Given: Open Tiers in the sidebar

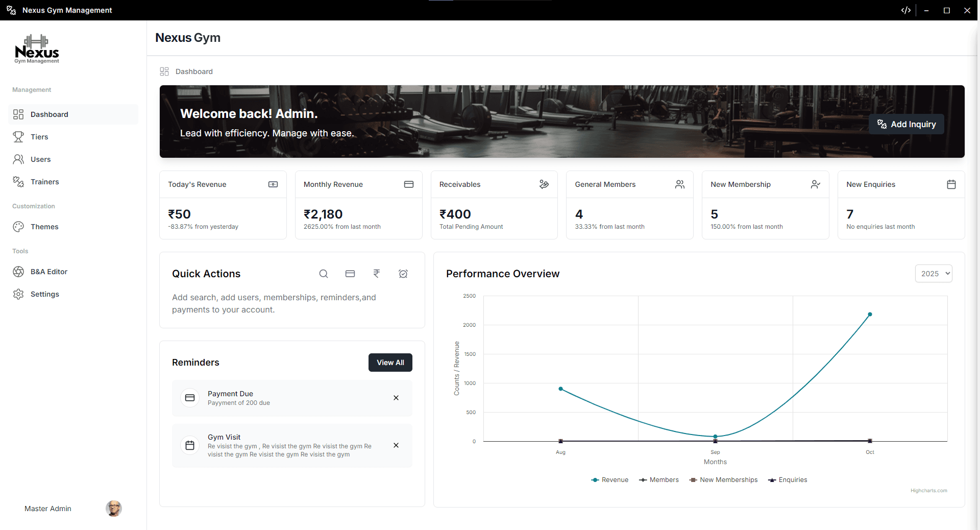Looking at the screenshot, I should [x=39, y=137].
